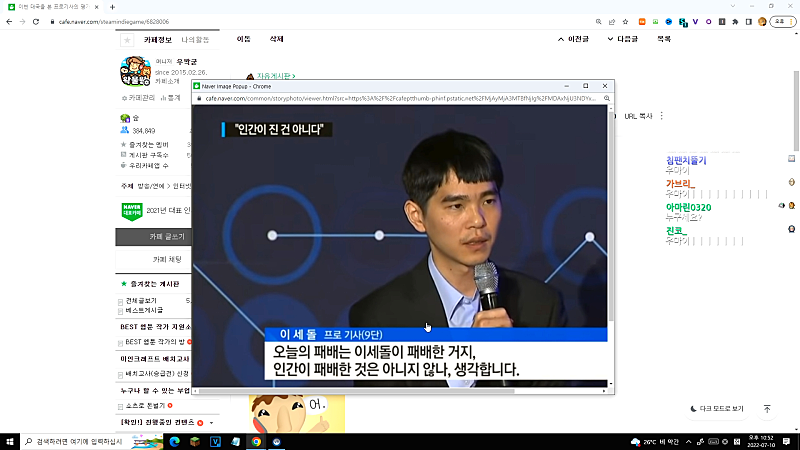Screen dimensions: 800x450
Task: Open the post's three-dot more menu
Action: click(x=661, y=116)
